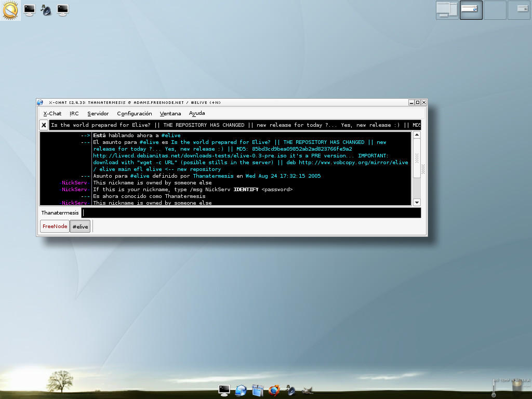Click the Thanatermesis nickname button
The image size is (532, 399).
(x=60, y=213)
